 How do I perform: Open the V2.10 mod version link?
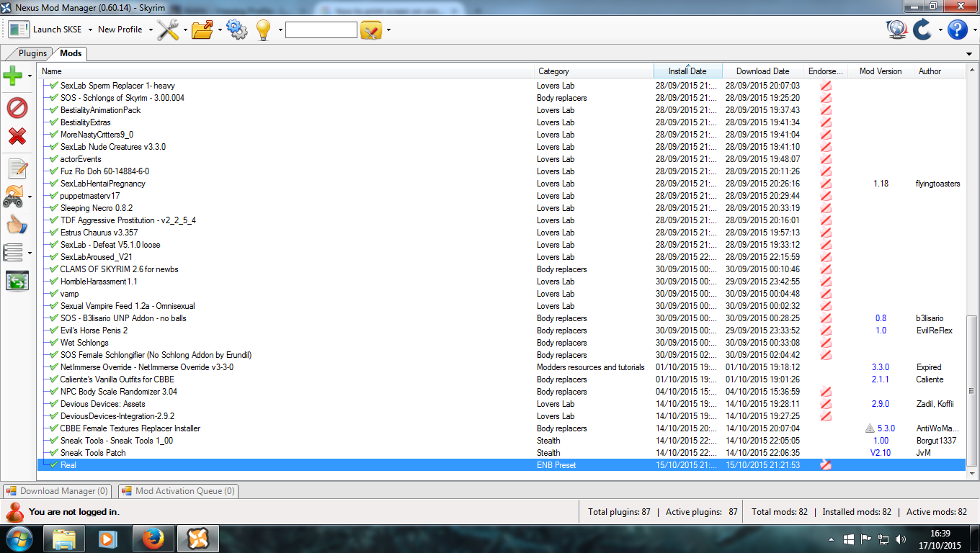(880, 453)
